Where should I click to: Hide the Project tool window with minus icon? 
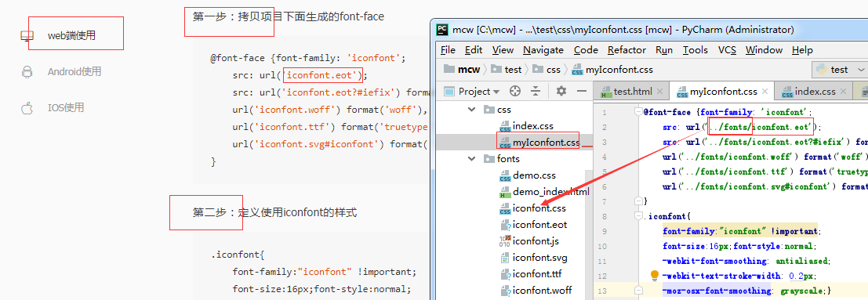581,92
